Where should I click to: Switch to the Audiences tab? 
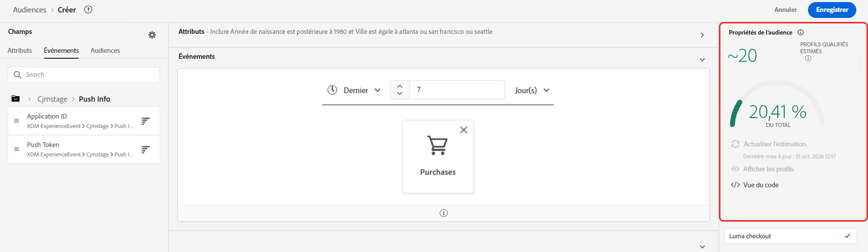click(105, 50)
